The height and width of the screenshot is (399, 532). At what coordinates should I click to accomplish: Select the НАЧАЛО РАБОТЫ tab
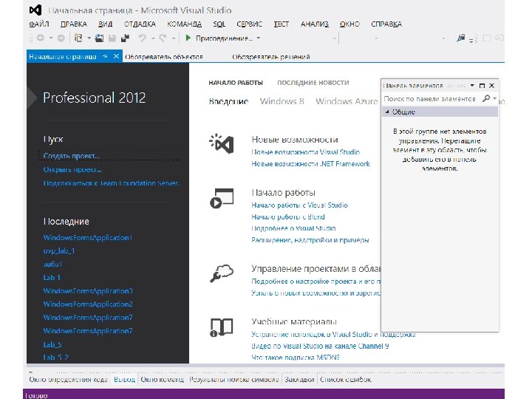[236, 83]
